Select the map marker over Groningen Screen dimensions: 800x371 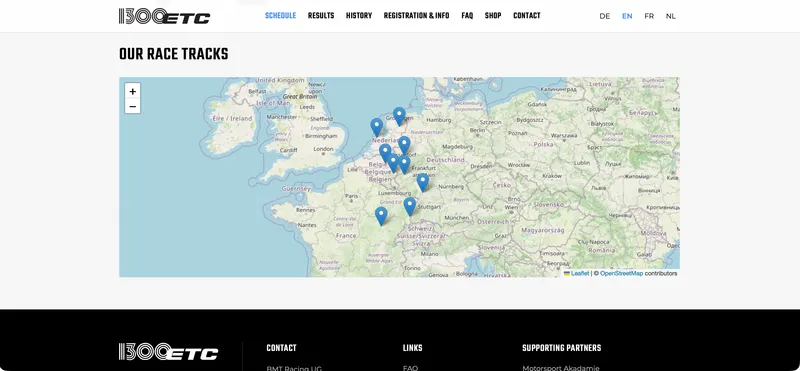point(399,116)
